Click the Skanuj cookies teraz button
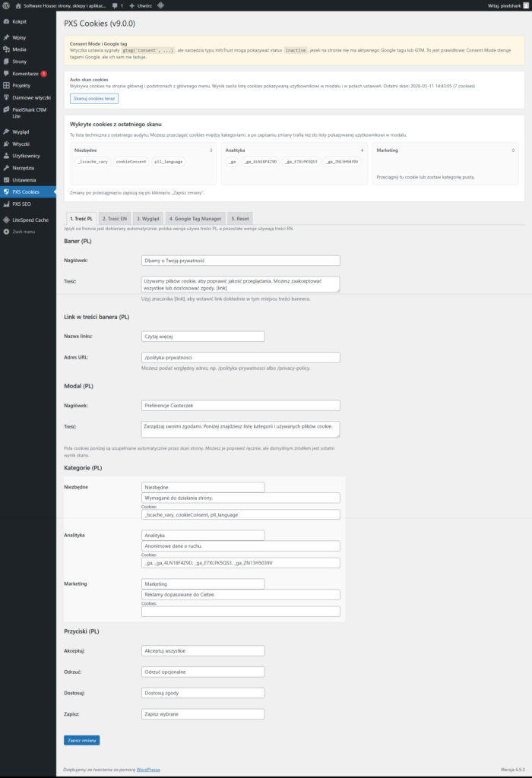532x778 pixels. click(94, 99)
